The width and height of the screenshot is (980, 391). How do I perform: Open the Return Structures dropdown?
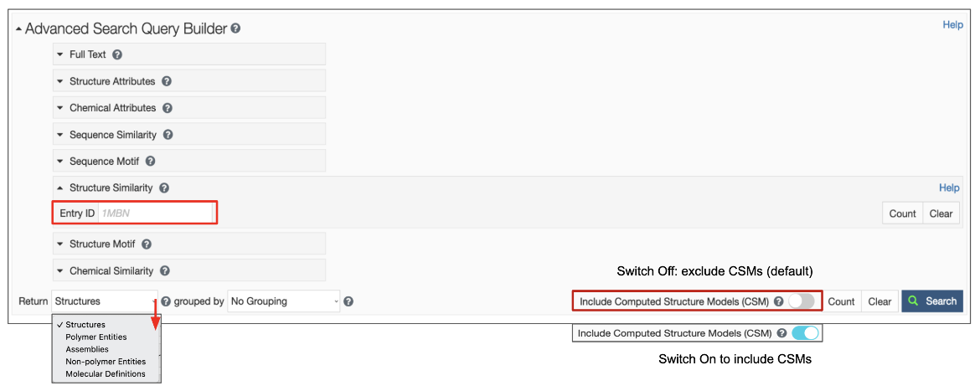click(x=105, y=301)
